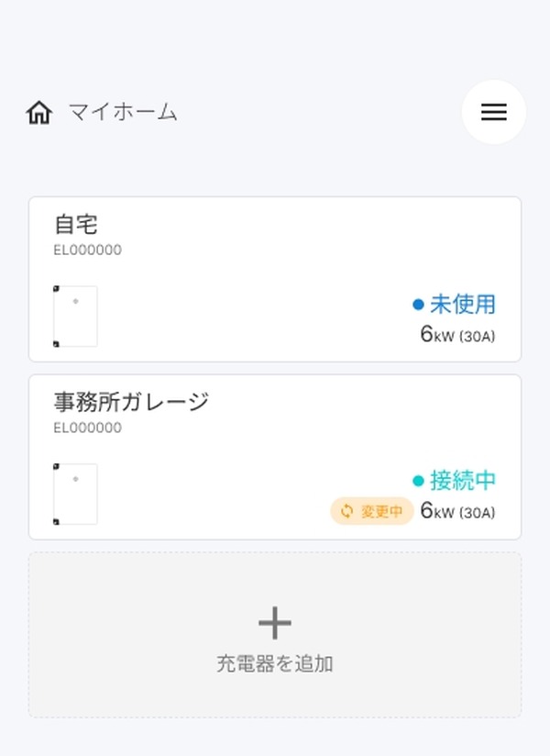Click the 変更中 sync icon
550x756 pixels.
346,511
